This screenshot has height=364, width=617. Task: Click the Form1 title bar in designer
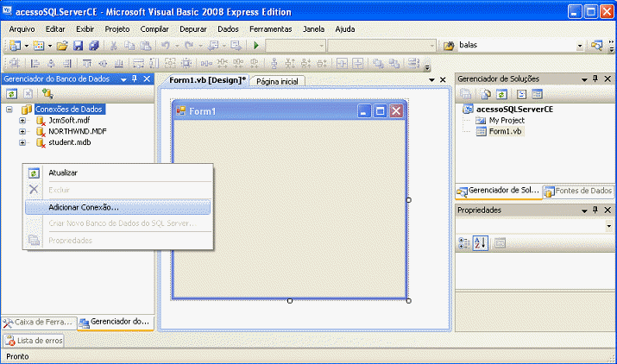289,111
